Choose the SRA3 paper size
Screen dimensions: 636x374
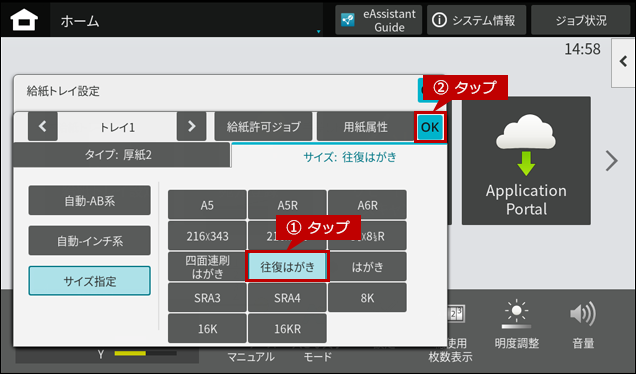(207, 298)
